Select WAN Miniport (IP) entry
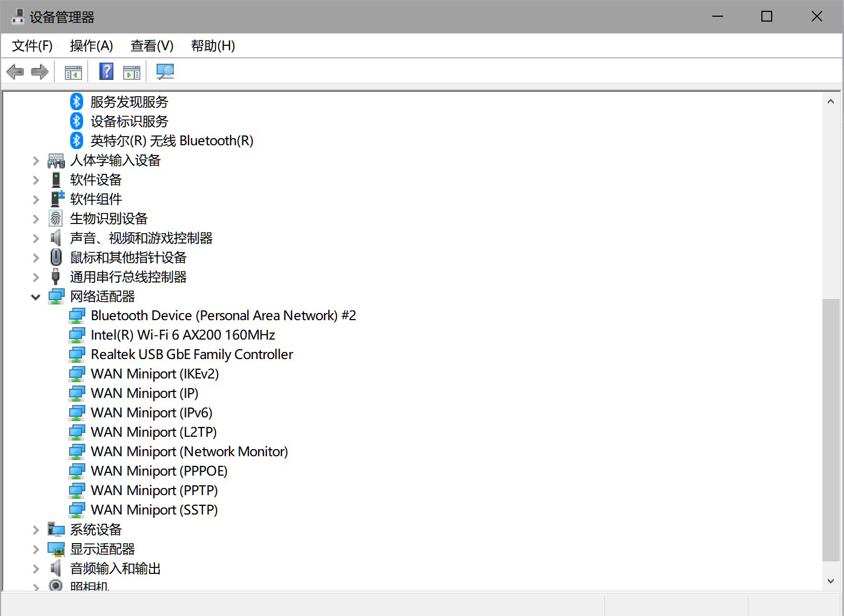The image size is (844, 616). (145, 393)
